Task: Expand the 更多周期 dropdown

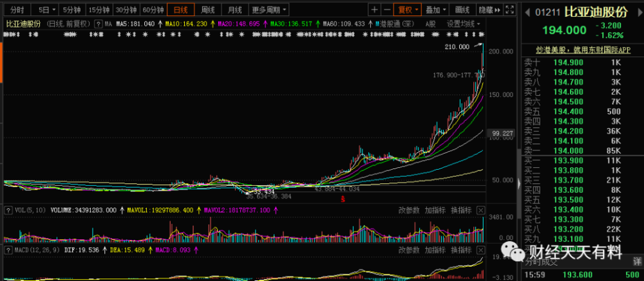Action: click(269, 10)
